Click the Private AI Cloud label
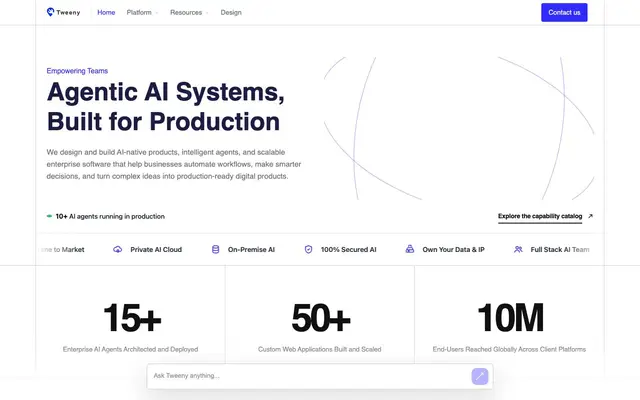 coord(156,249)
